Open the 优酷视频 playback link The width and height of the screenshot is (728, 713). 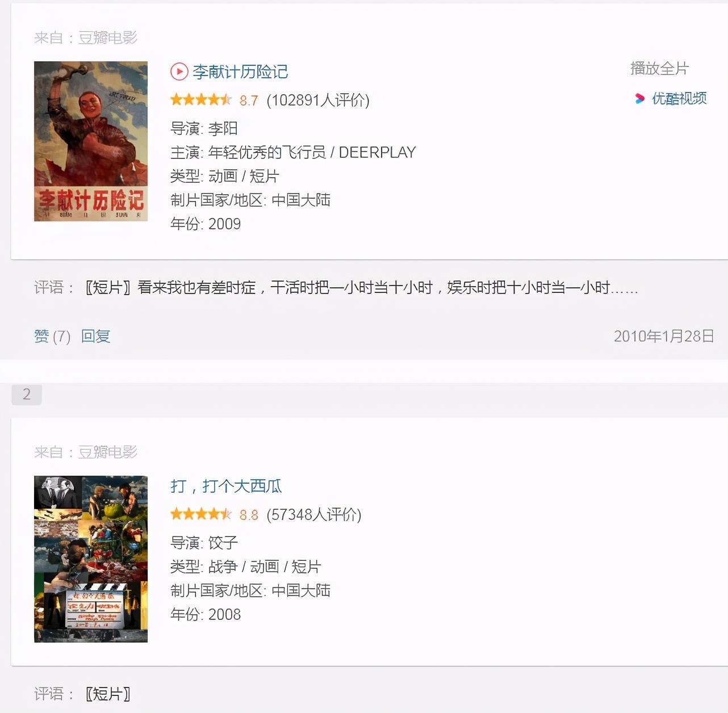tap(679, 99)
